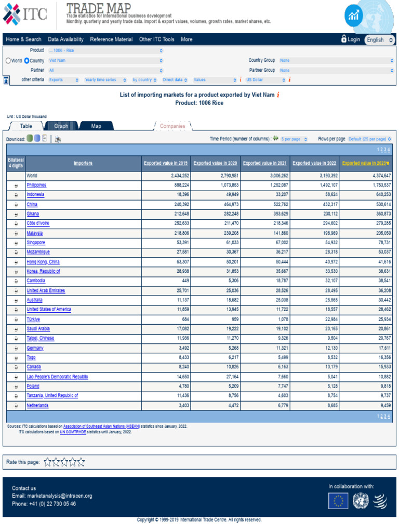Open the Partner dropdown showing All
Image resolution: width=399 pixels, height=532 pixels.
coord(105,71)
